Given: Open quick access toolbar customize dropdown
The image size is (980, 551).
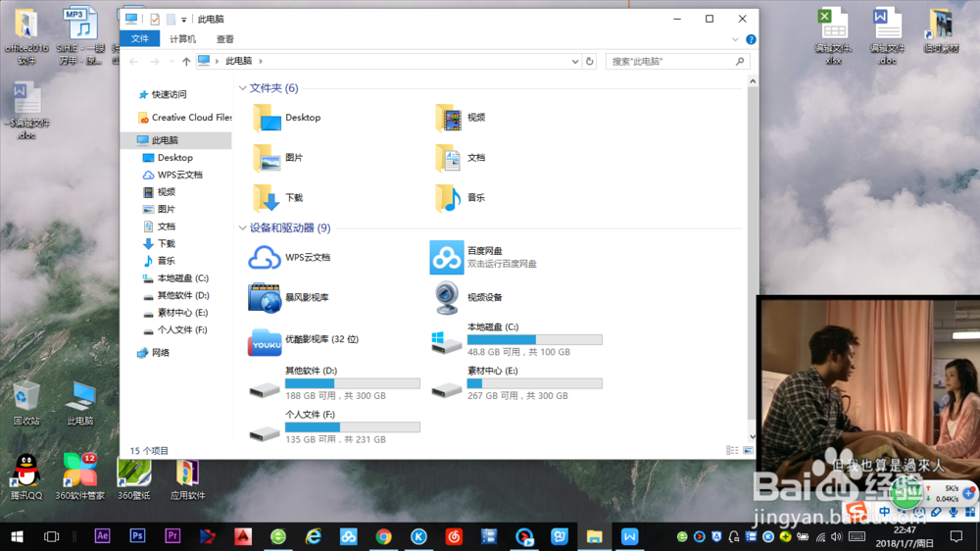Looking at the screenshot, I should (184, 20).
